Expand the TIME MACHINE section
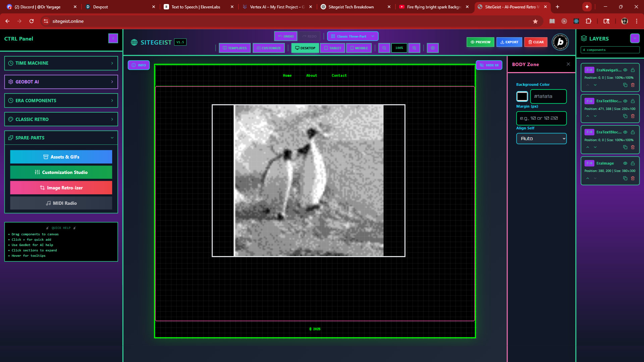This screenshot has height=362, width=644. click(61, 63)
